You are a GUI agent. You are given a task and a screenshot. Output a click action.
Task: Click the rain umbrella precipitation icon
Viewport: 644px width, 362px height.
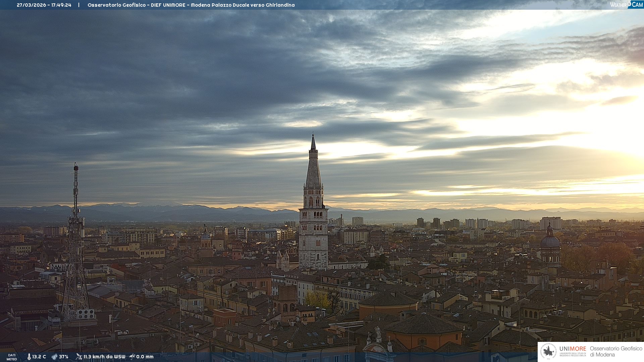click(132, 357)
